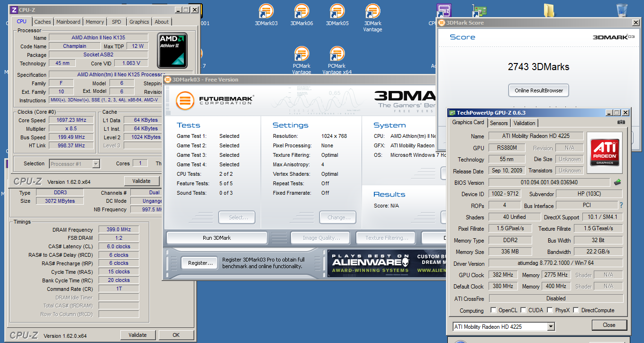Click the Driver Version field in GPU-Z
Screen dimensions: 644x343
coord(556,263)
